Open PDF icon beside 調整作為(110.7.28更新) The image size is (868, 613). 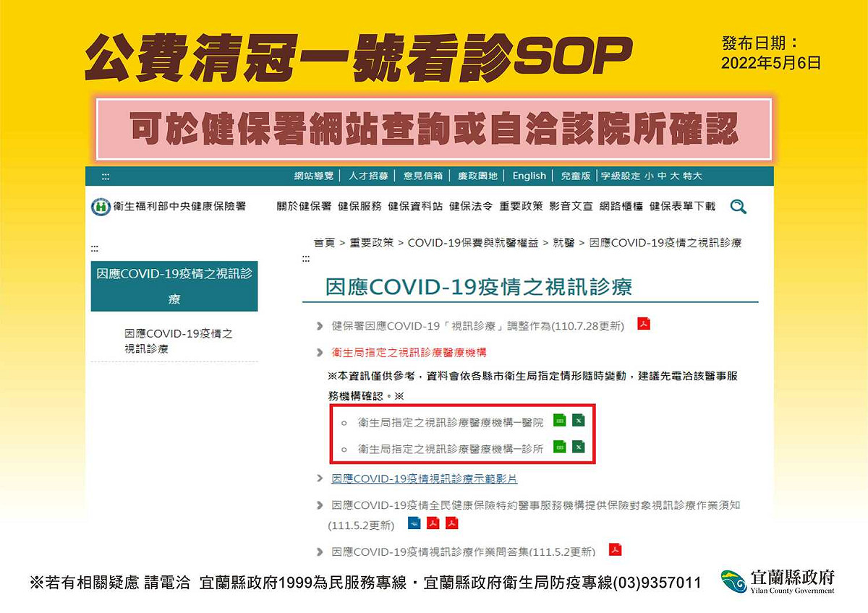click(x=644, y=324)
